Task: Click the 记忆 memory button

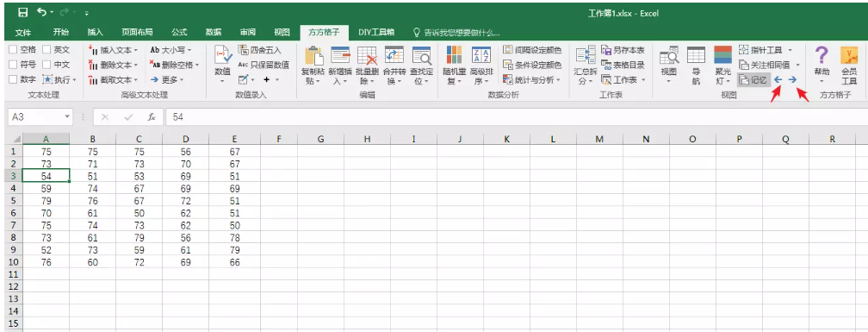Action: point(753,80)
